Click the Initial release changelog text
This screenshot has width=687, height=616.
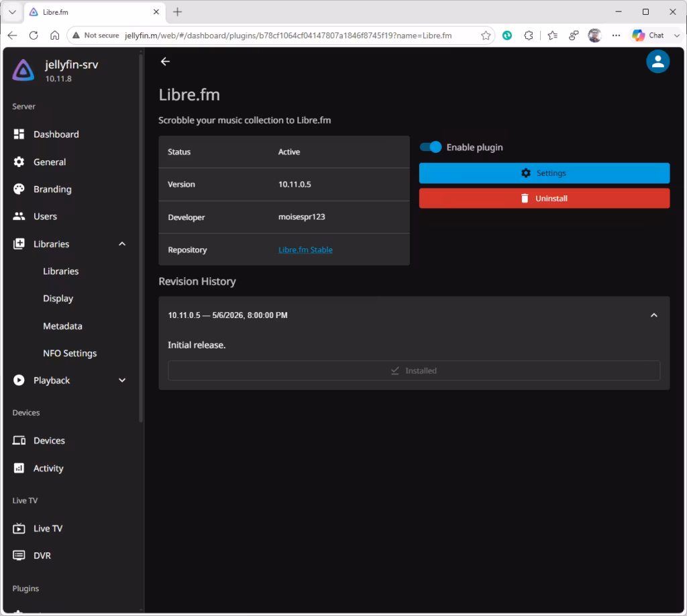(197, 345)
